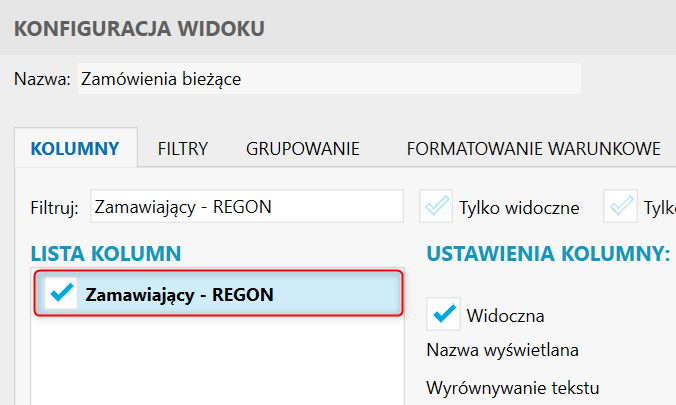Click the USTAWIENIA KOLUMNY heading
676x405 pixels.
547,254
